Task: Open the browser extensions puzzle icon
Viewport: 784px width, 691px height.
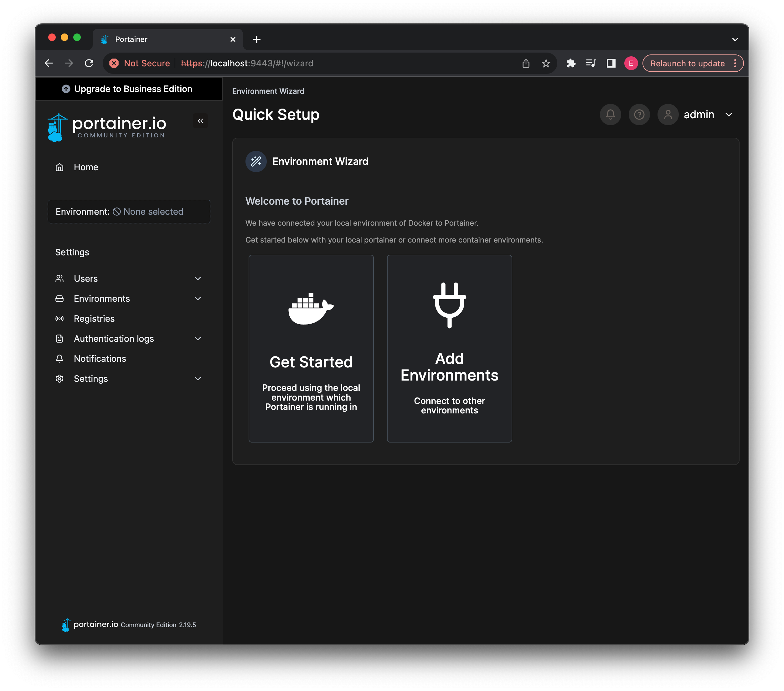Action: (571, 63)
